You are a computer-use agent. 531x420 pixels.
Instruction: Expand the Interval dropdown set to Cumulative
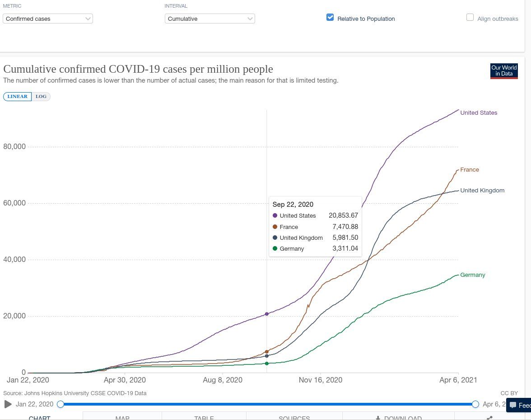[210, 19]
